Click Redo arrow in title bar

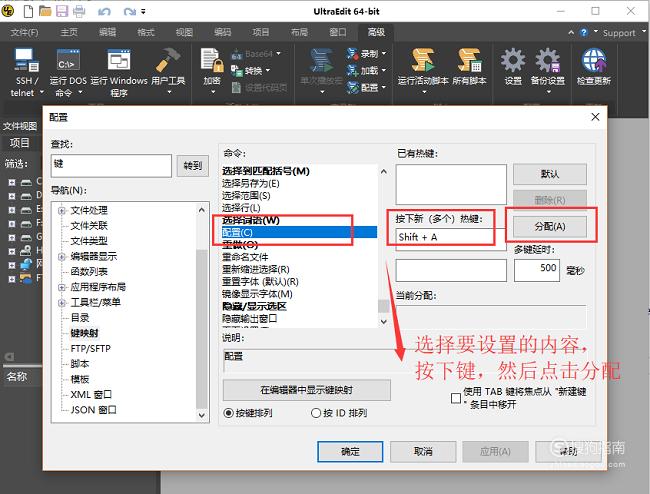click(129, 12)
